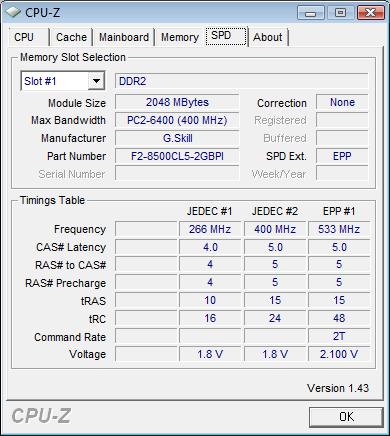Click the empty Week/Year field
Screen dimensions: 390x436
coord(342,174)
